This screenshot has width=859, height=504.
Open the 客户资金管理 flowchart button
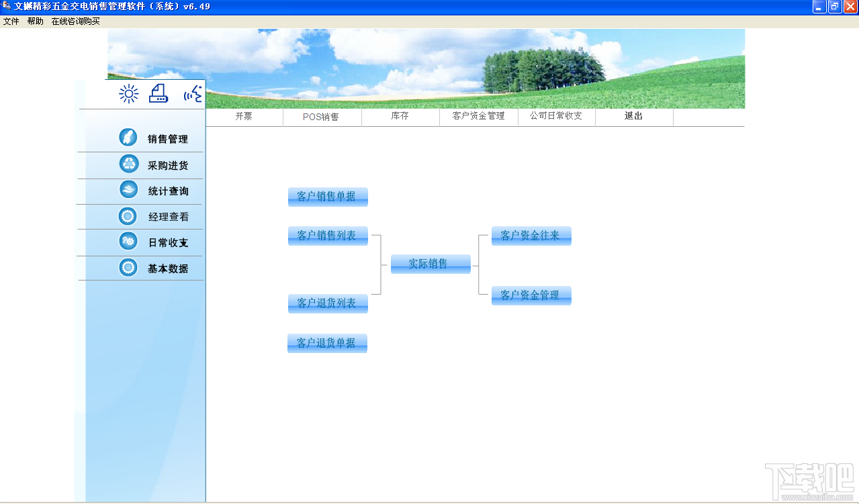click(531, 295)
